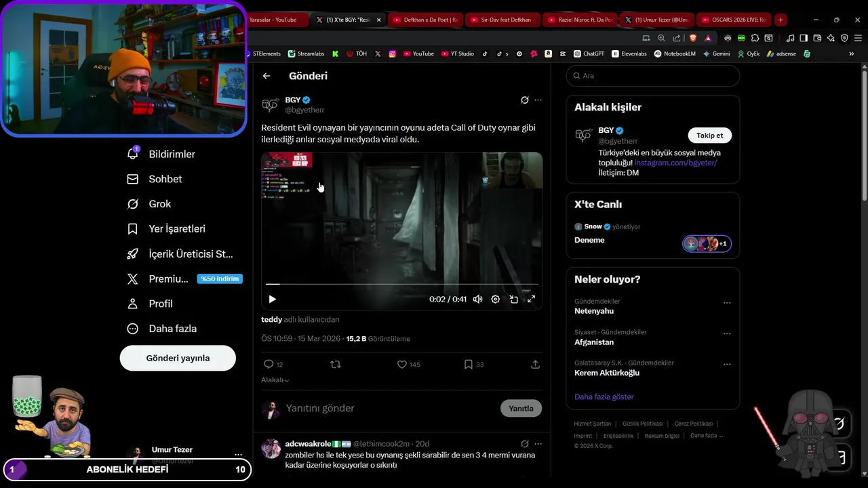
Task: Click the Yanıtla button
Action: coord(521,408)
